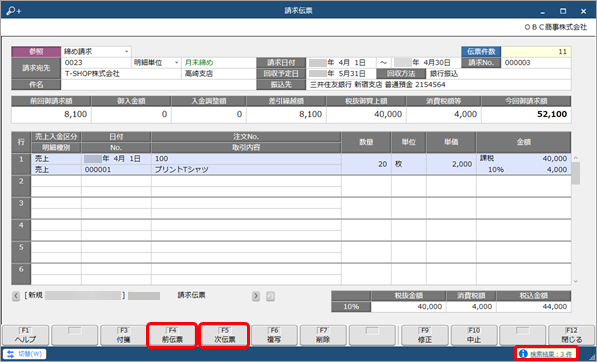Click the 参照 header label
The image size is (597, 362).
[36, 51]
